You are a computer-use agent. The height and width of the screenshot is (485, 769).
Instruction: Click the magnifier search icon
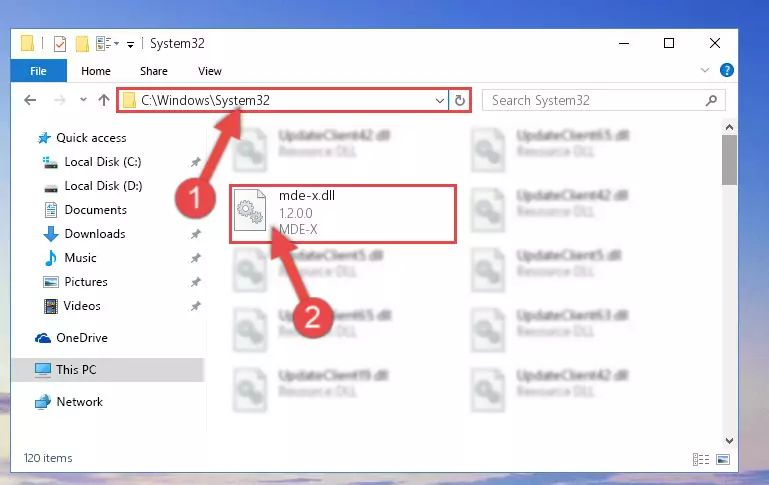712,101
